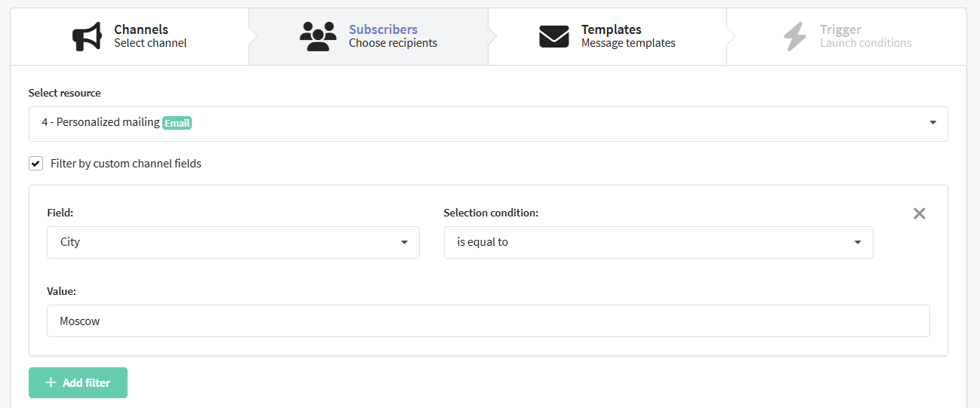This screenshot has height=408, width=980.
Task: Click the resource dropdown caret arrow
Action: tap(933, 123)
